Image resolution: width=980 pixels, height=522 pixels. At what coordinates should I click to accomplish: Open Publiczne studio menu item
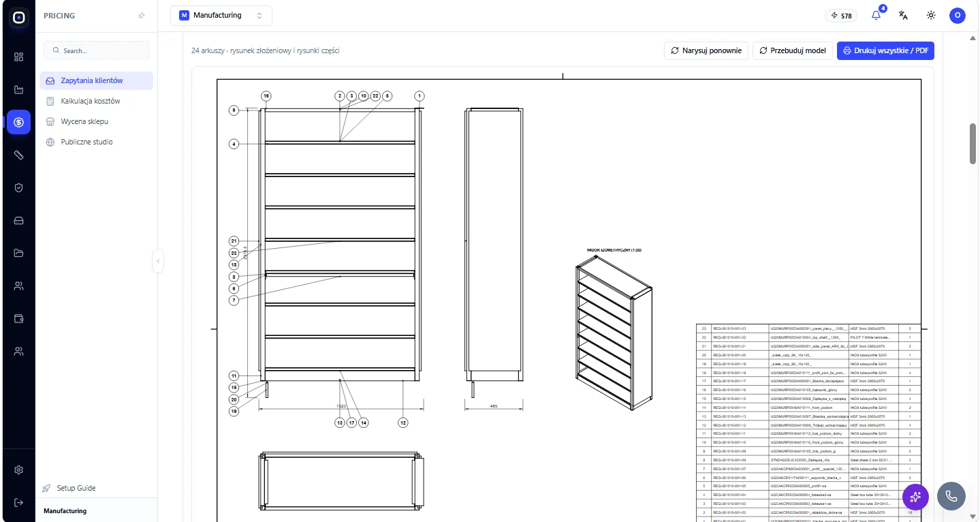(x=96, y=142)
